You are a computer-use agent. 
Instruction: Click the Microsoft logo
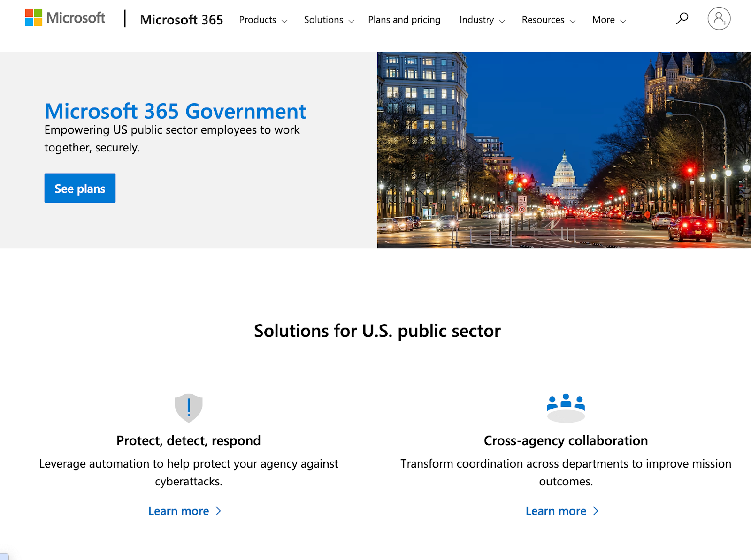pyautogui.click(x=64, y=18)
